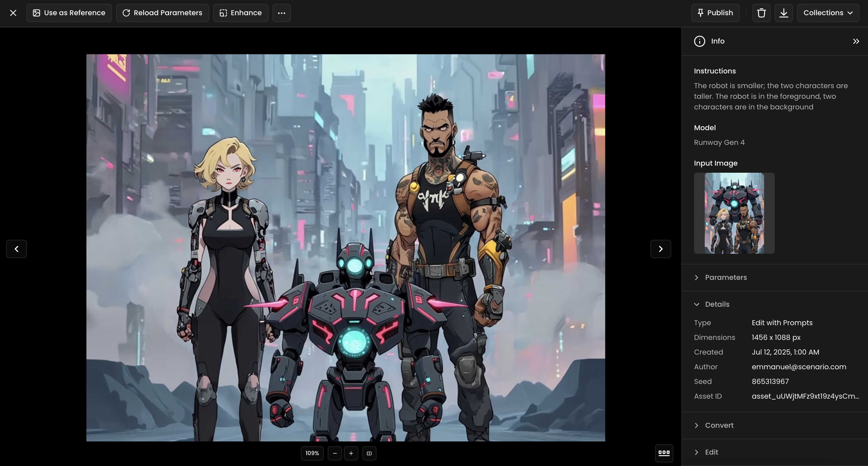The height and width of the screenshot is (466, 868).
Task: Collapse the Details section
Action: point(717,304)
